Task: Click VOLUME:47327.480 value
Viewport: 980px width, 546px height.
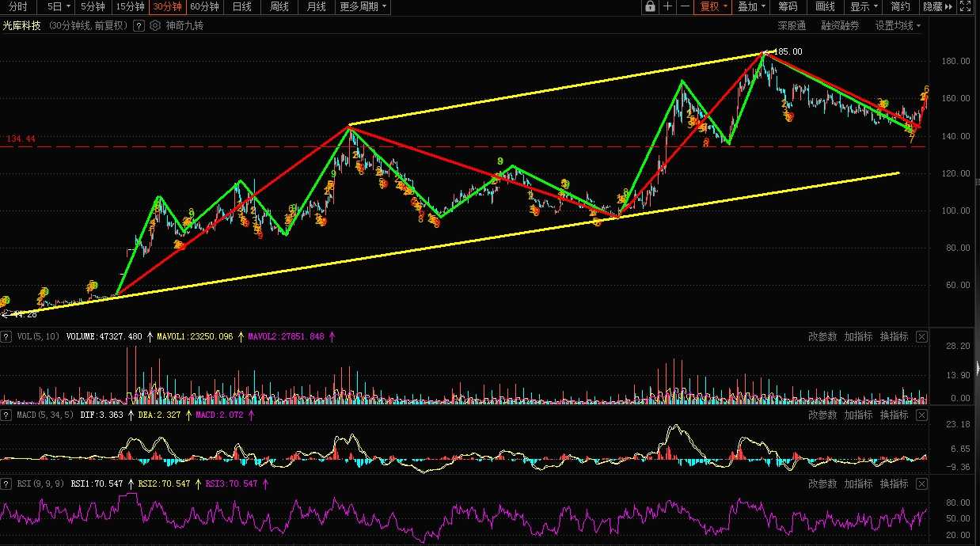Action: [x=104, y=336]
